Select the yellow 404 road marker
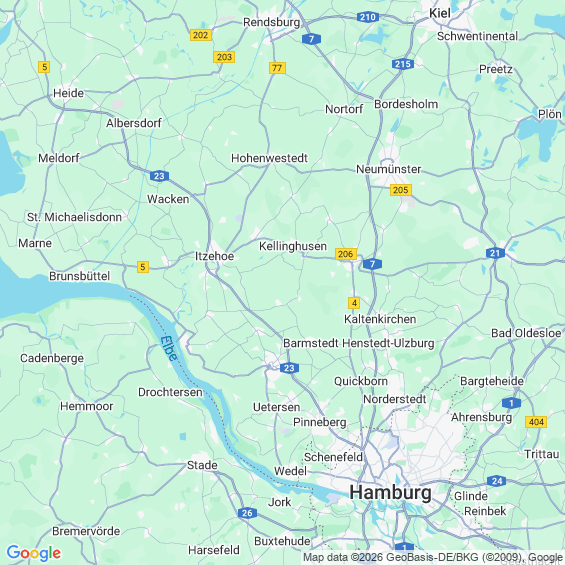 coord(536,422)
